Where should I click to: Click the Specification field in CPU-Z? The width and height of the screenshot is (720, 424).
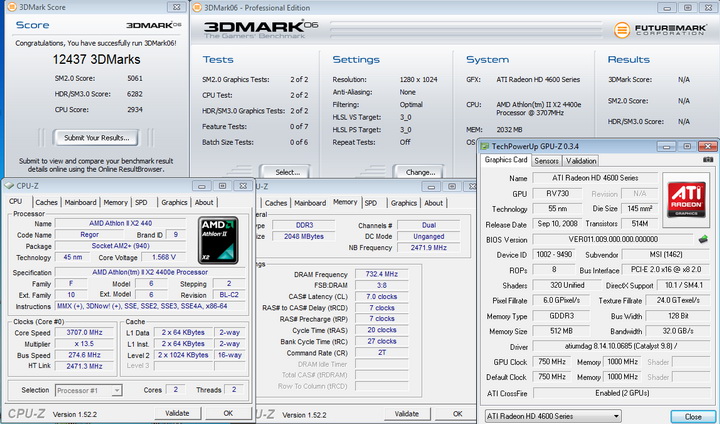(x=150, y=272)
